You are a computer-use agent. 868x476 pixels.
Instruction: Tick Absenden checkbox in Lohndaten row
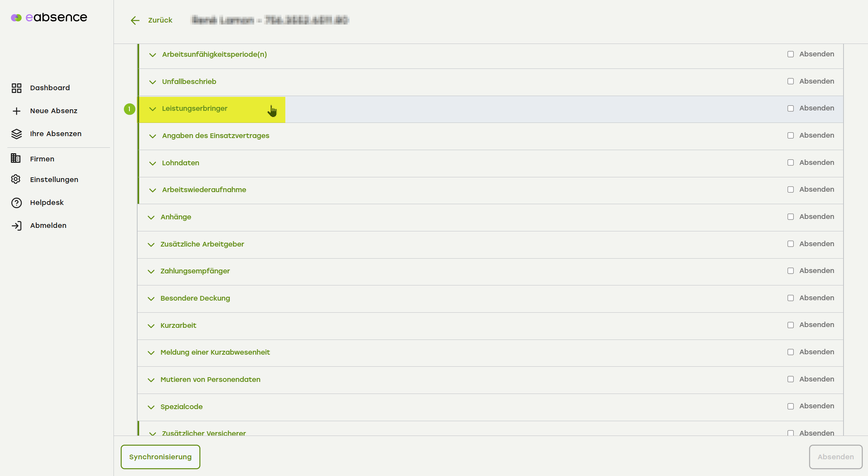(790, 163)
